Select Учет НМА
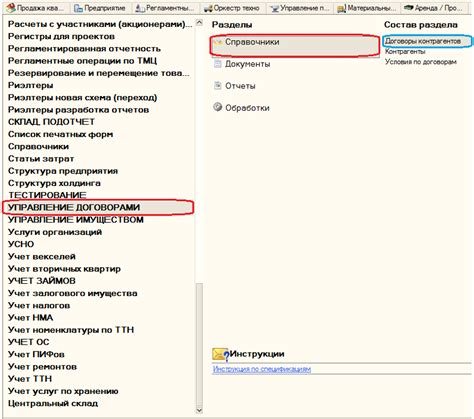Image resolution: width=474 pixels, height=419 pixels. [x=30, y=317]
